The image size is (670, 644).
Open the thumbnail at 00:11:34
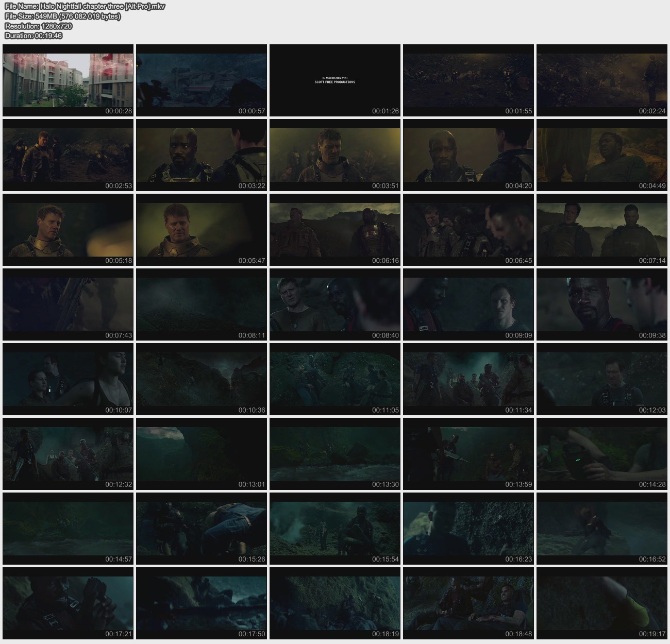[x=468, y=379]
